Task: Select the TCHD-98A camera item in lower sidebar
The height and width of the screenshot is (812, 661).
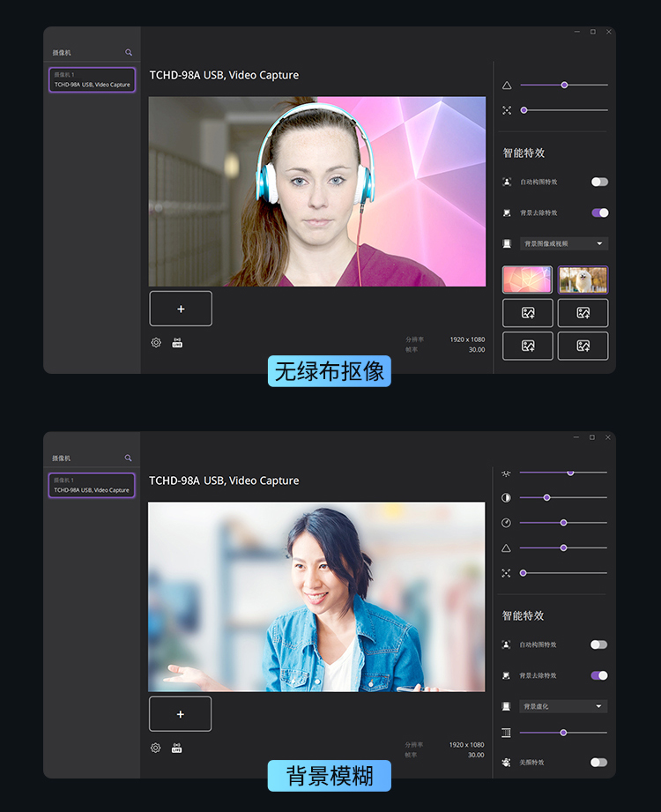Action: tap(92, 485)
